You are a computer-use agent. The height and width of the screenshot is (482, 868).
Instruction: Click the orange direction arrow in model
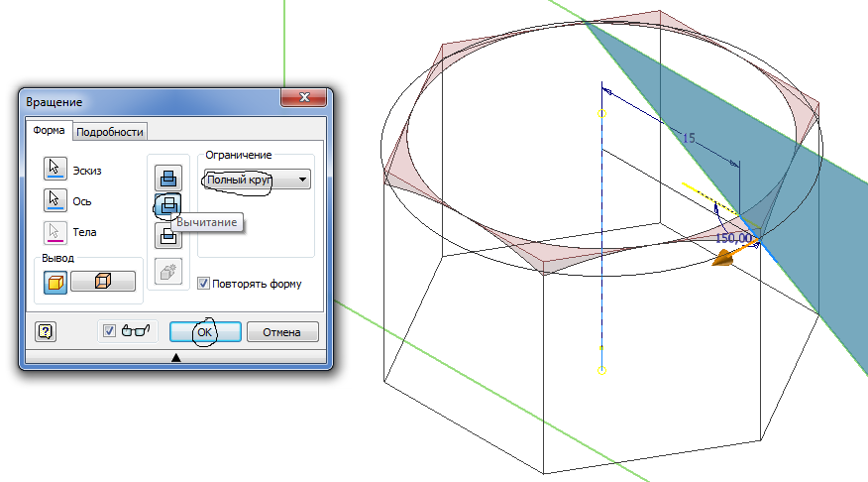click(731, 257)
